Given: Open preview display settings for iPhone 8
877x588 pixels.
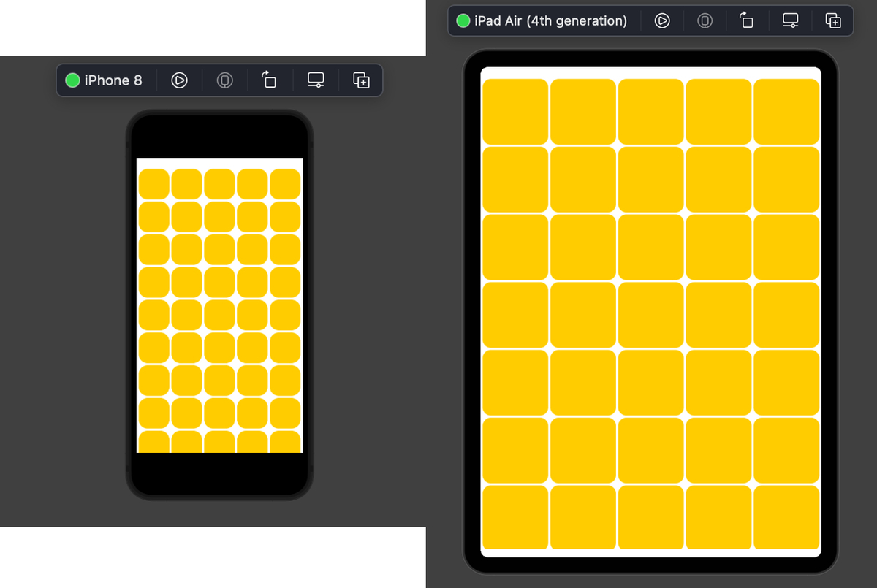Looking at the screenshot, I should coord(316,80).
